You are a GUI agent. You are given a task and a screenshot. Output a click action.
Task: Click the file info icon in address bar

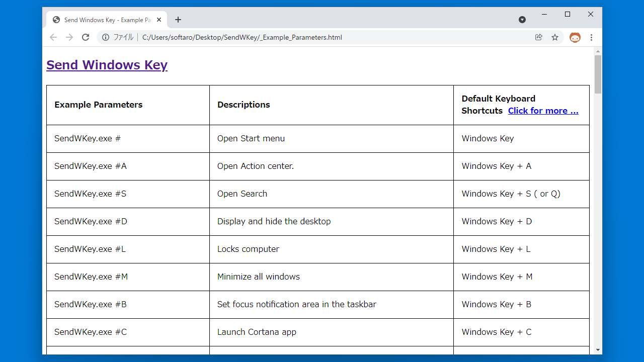106,37
